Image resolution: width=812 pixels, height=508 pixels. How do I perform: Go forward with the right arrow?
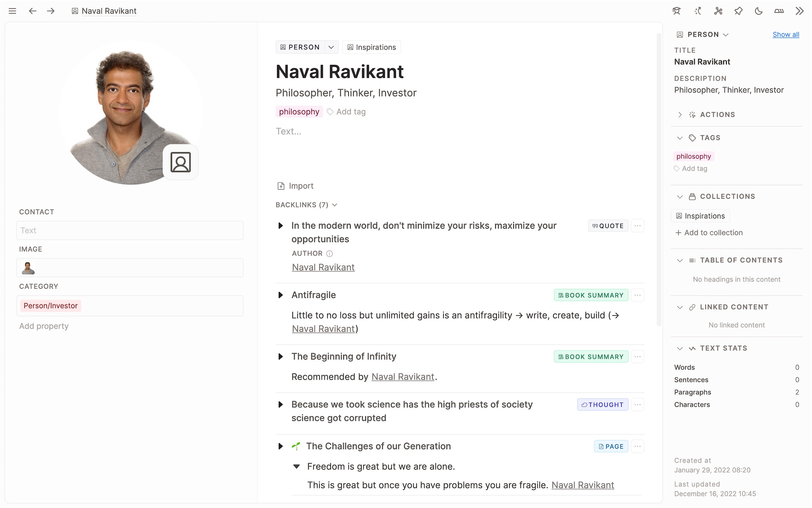tap(51, 11)
